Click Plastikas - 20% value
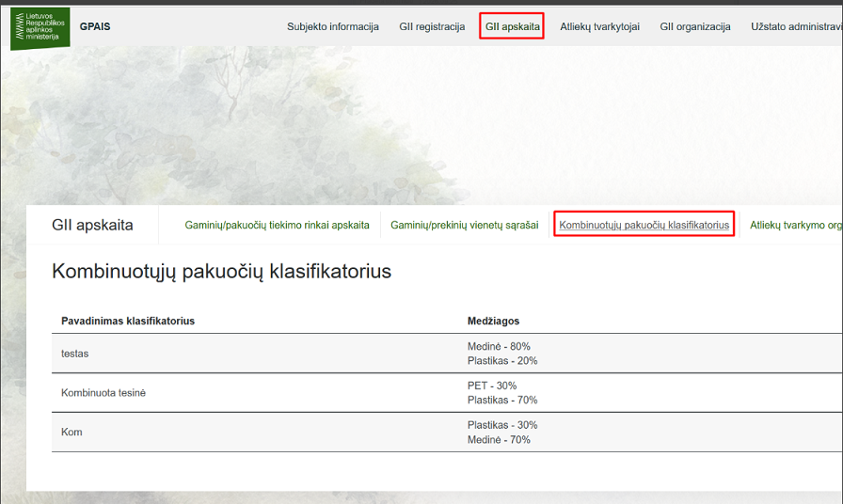This screenshot has height=504, width=843. (x=502, y=360)
